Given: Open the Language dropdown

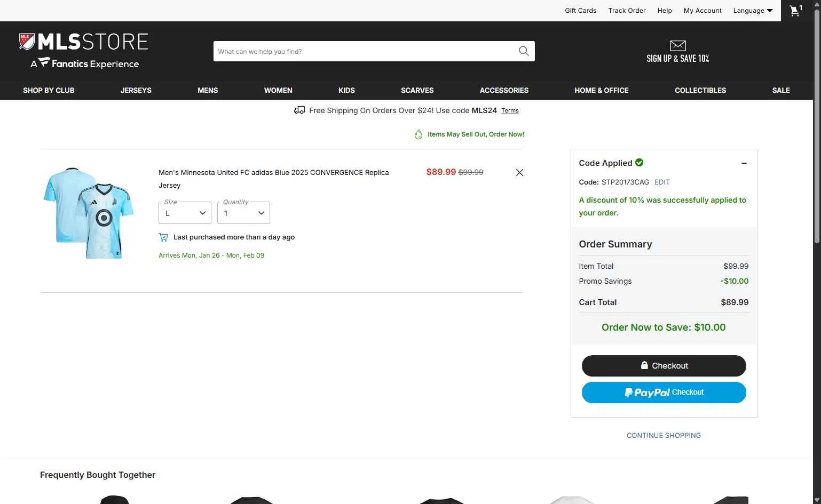Looking at the screenshot, I should 753,11.
